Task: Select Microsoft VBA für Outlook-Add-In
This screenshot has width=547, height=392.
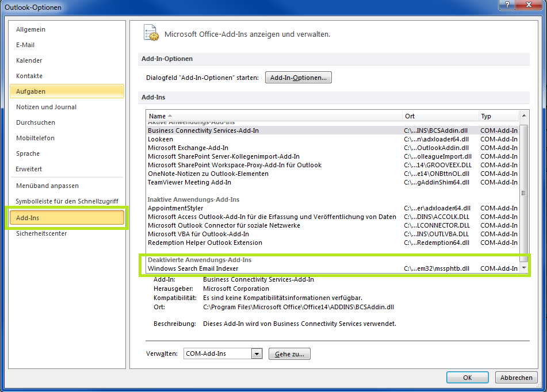Action: tap(332, 234)
